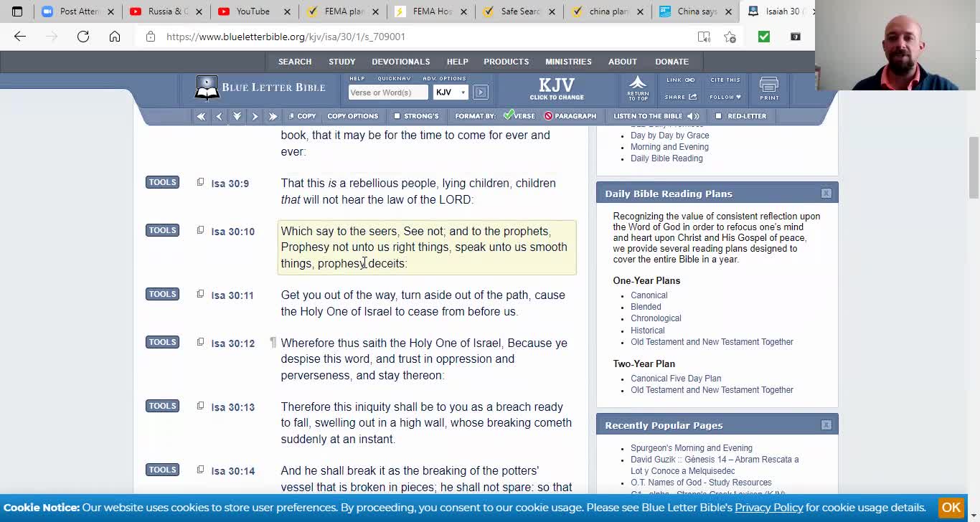Open browser home page

[x=115, y=37]
